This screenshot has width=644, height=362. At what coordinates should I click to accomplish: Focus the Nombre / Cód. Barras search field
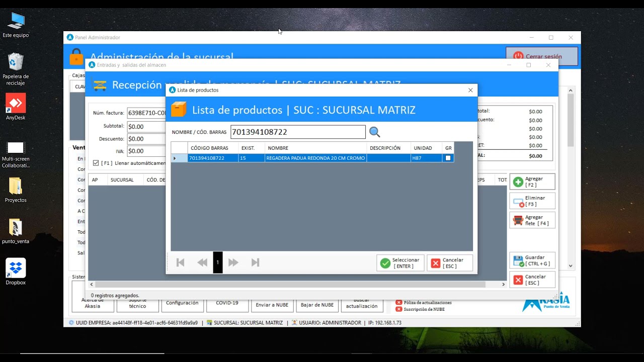[298, 132]
